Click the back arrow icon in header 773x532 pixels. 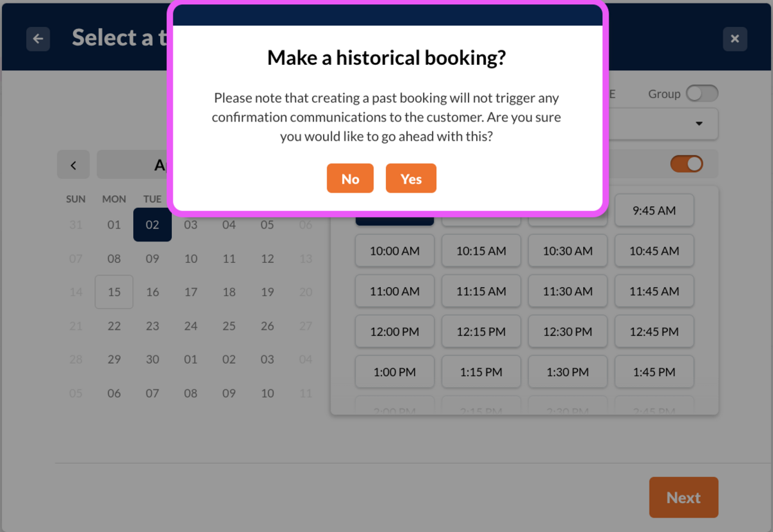click(38, 39)
